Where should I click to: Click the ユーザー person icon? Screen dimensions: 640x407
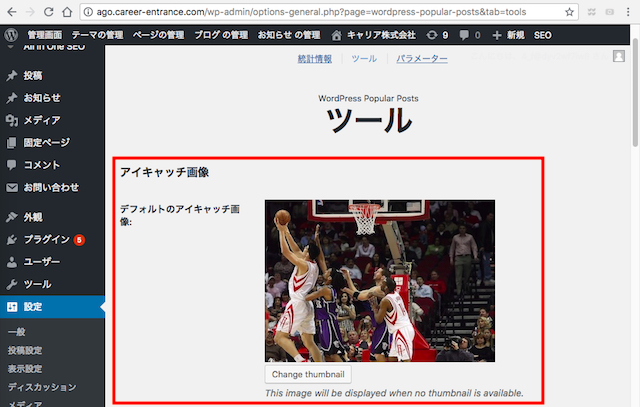coord(12,262)
